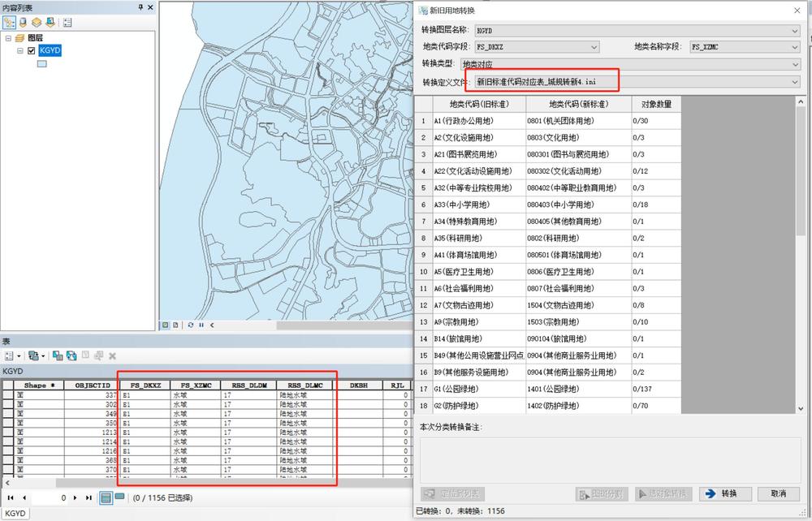Close the 新旧用地转换 dialog
812x521 pixels.
[x=797, y=10]
